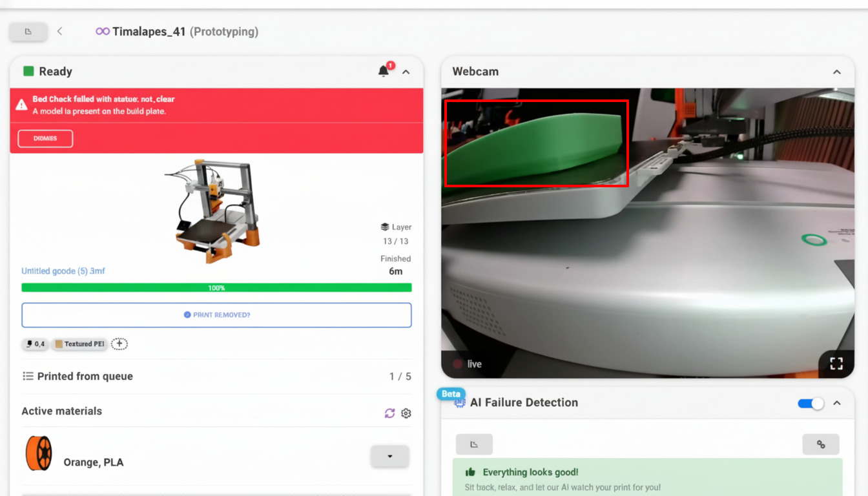Click the webcam live video feed

648,233
